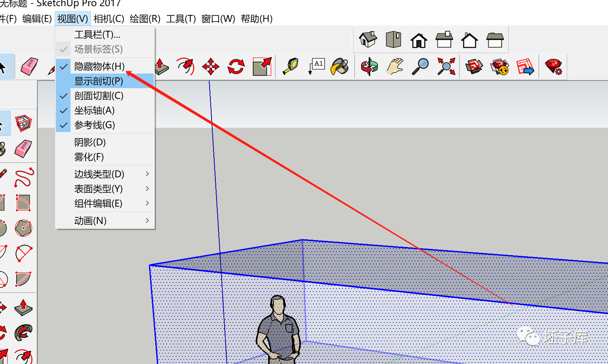608x364 pixels.
Task: Expand 表面类型(Y) submenu
Action: [105, 189]
